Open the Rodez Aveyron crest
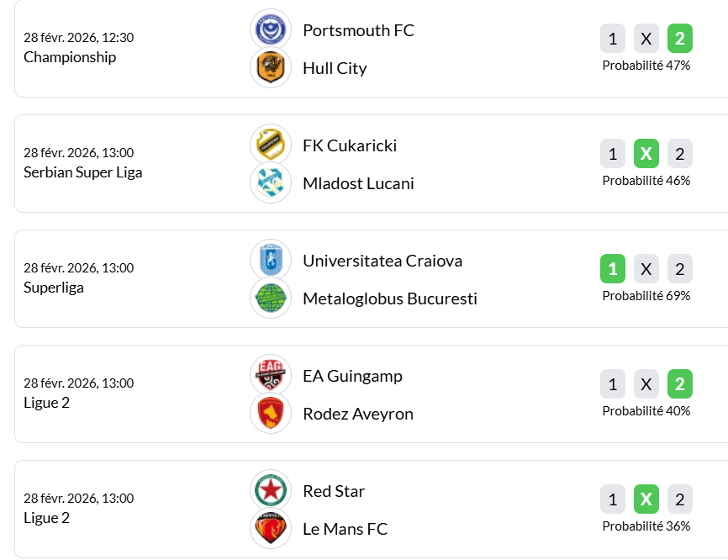 coord(271,414)
